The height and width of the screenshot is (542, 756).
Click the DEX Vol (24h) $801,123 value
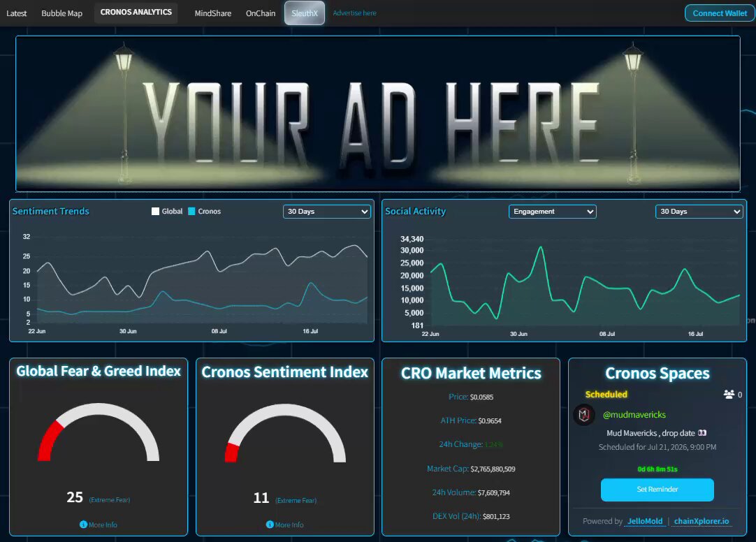[x=496, y=516]
